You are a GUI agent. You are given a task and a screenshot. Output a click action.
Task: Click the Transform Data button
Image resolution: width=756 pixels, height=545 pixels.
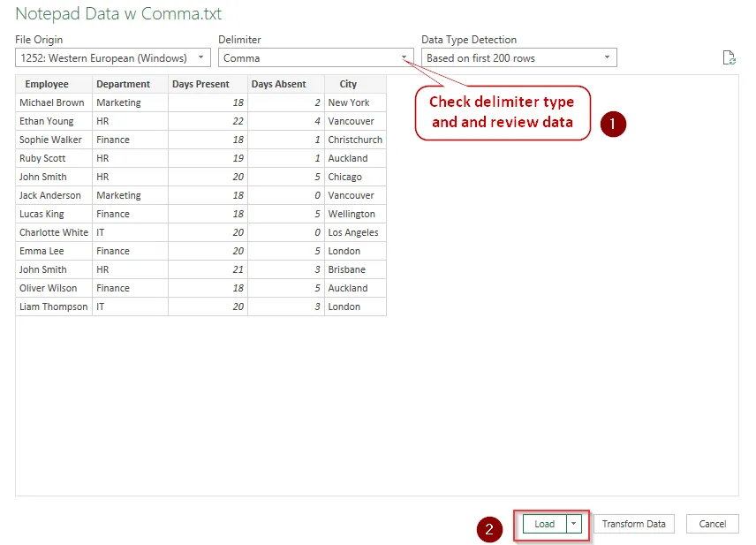pyautogui.click(x=633, y=524)
